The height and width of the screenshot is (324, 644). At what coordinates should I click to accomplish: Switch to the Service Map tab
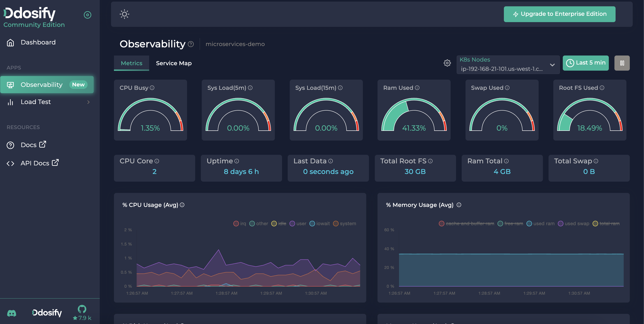174,63
